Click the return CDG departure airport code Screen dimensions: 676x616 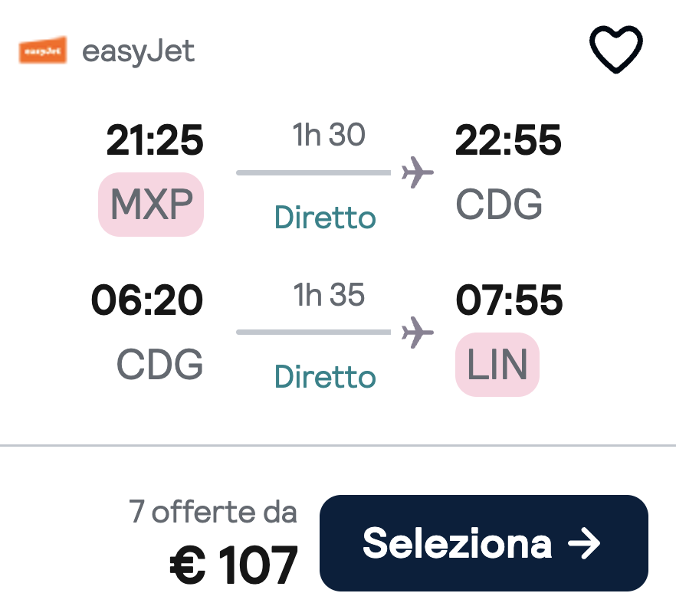160,364
